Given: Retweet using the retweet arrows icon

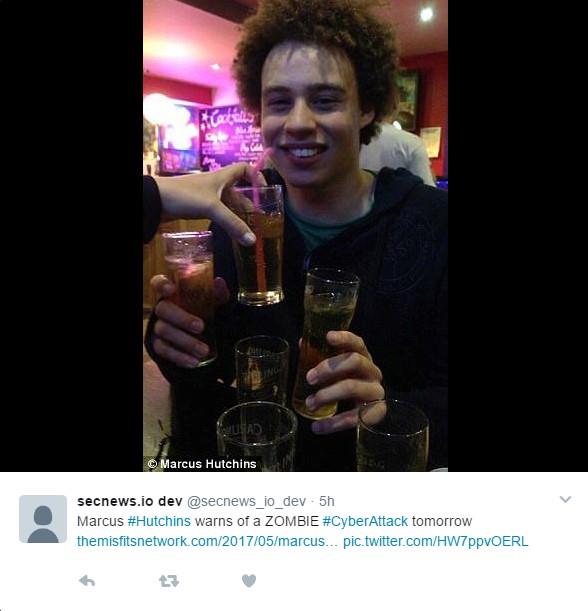Looking at the screenshot, I should (169, 581).
